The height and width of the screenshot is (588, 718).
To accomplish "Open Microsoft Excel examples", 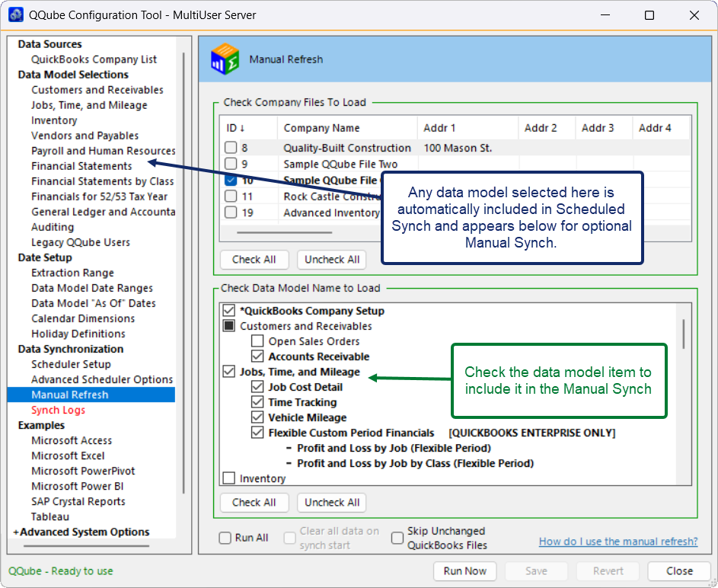I will (68, 455).
